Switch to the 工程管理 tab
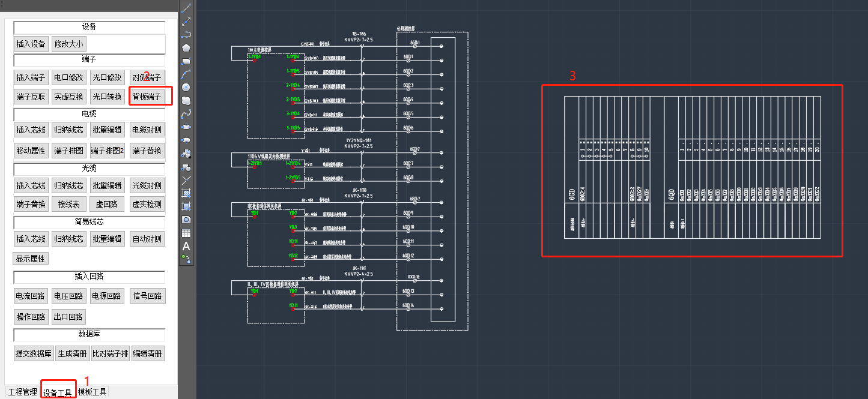Viewport: 868px width, 399px height. [23, 392]
